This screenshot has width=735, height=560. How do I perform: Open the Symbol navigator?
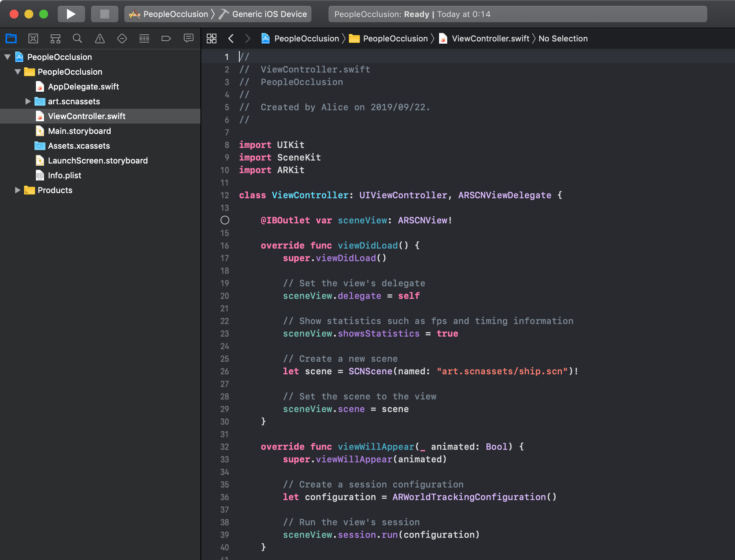[55, 38]
